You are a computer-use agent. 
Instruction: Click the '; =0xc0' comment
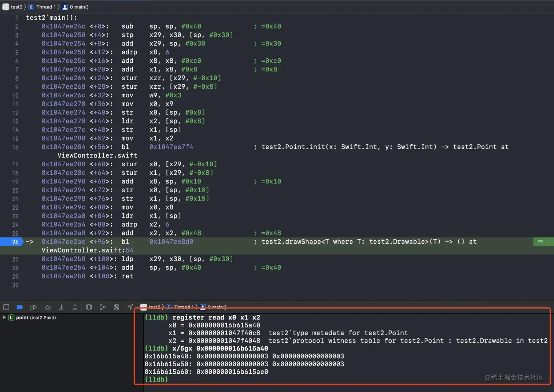(x=267, y=60)
